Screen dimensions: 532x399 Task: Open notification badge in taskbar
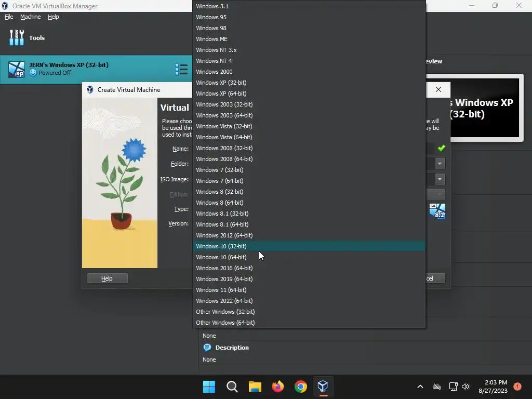coord(517,387)
